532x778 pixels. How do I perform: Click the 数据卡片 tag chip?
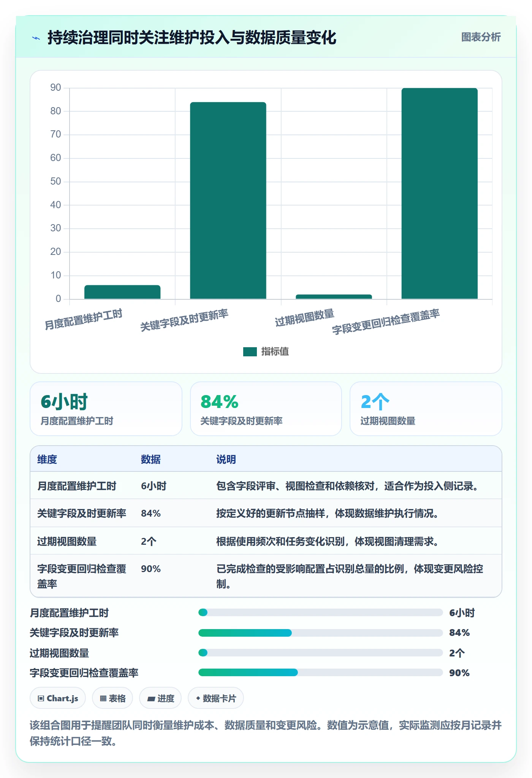coord(216,698)
